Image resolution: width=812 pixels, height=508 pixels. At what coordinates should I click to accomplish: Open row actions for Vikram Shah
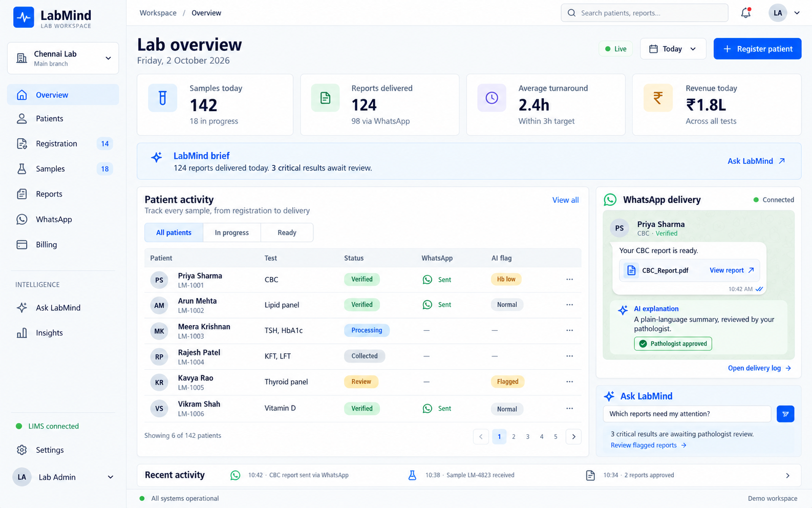pos(569,409)
